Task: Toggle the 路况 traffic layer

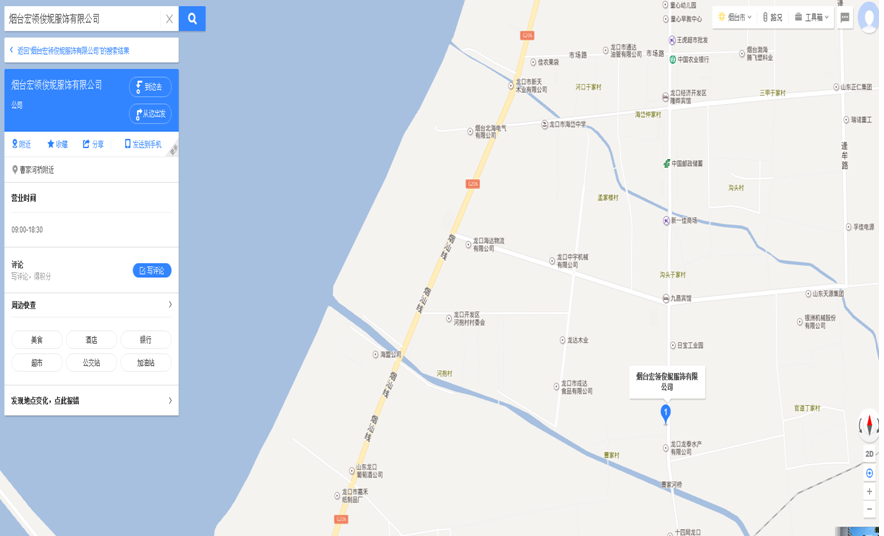Action: click(x=772, y=17)
